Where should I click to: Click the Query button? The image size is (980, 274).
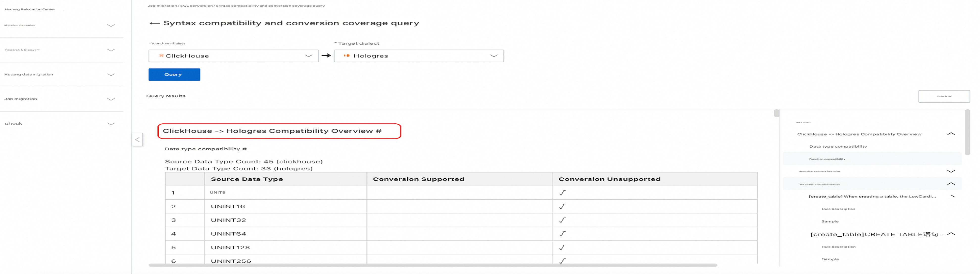[x=174, y=75]
